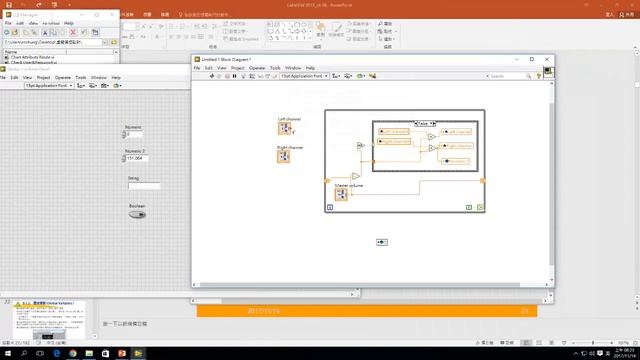Click loop iteration terminal i
The image size is (640, 360).
click(330, 207)
